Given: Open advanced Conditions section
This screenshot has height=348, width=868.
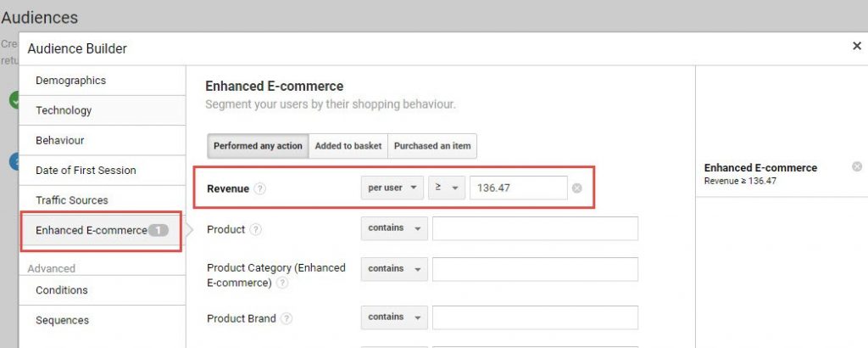Looking at the screenshot, I should tap(103, 289).
